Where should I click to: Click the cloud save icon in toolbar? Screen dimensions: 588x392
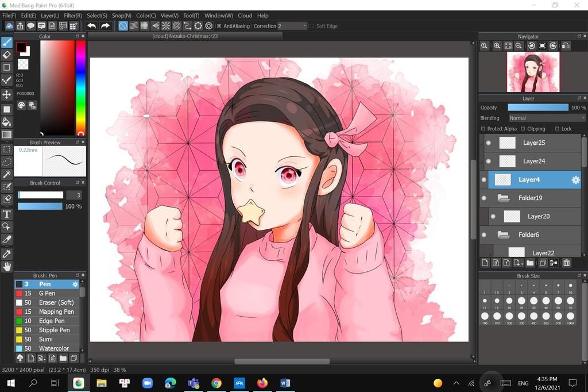click(9, 26)
